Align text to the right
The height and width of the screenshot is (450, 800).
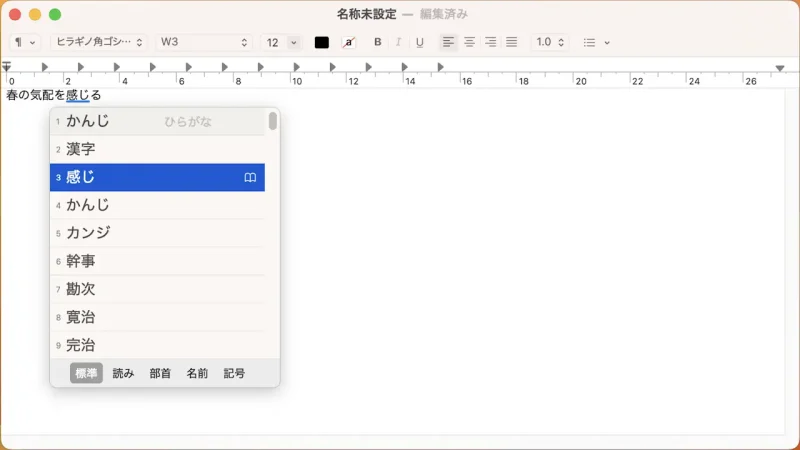(490, 42)
